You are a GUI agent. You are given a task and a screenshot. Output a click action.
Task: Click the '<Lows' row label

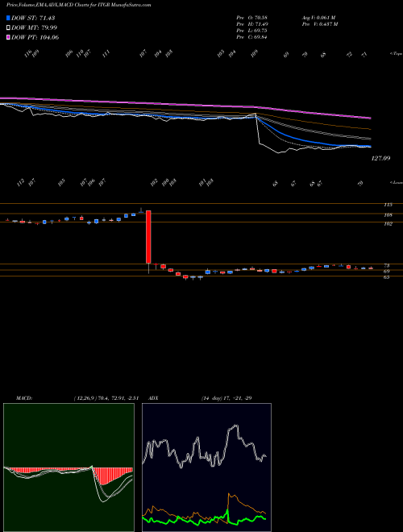(397, 182)
